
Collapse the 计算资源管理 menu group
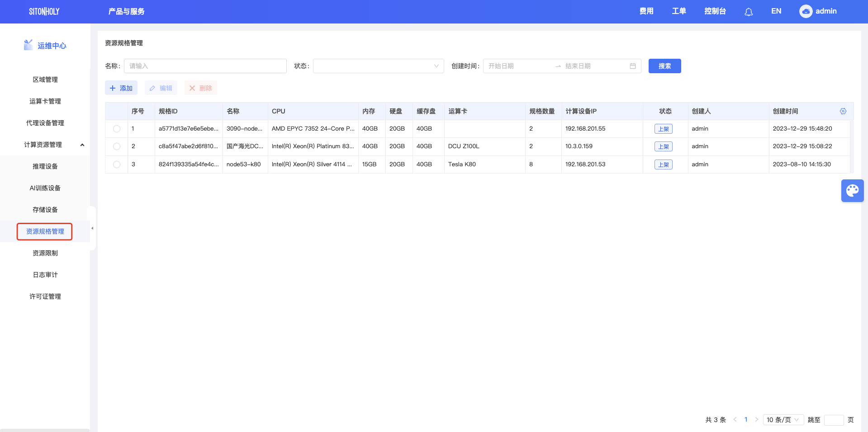point(45,145)
